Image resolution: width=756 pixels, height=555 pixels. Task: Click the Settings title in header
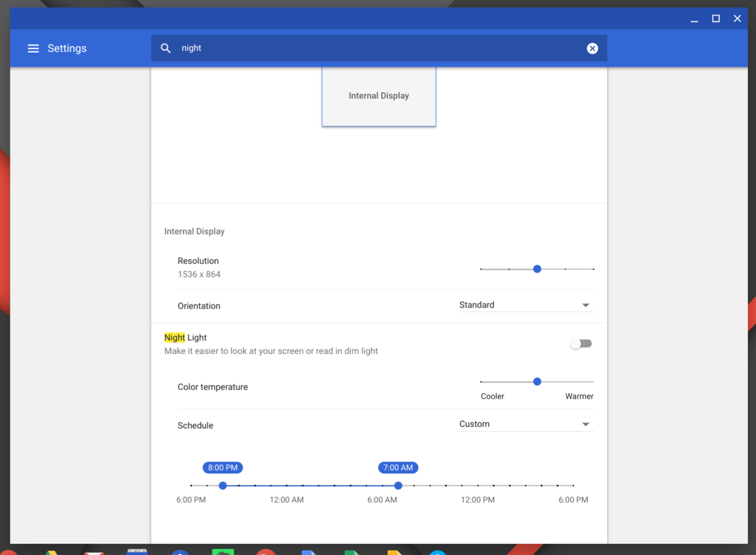coord(67,48)
